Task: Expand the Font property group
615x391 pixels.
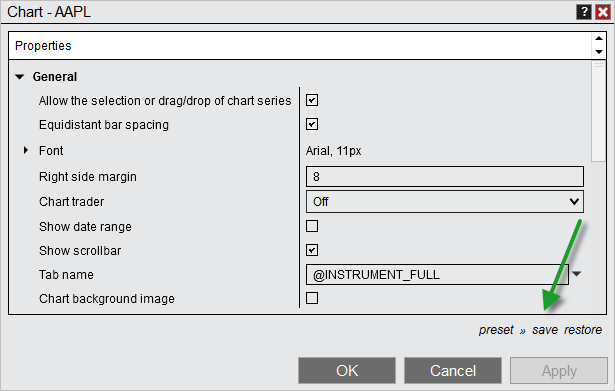Action: (25, 150)
